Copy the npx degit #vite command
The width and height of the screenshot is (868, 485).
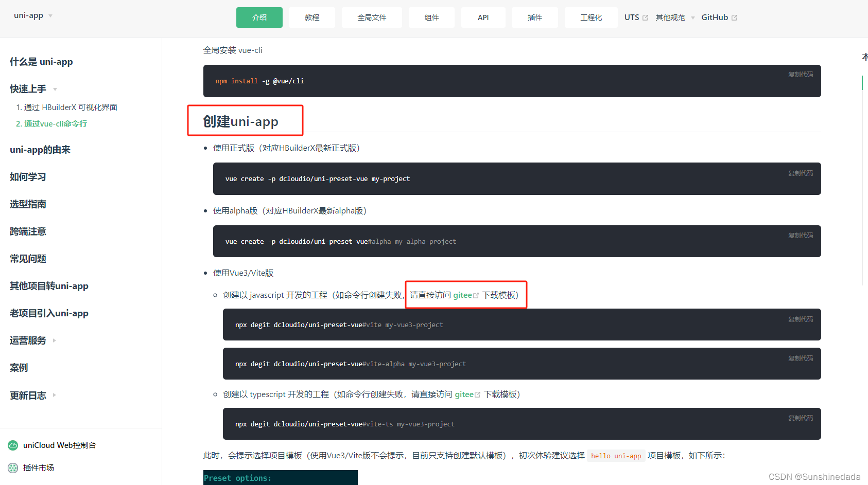pyautogui.click(x=801, y=319)
